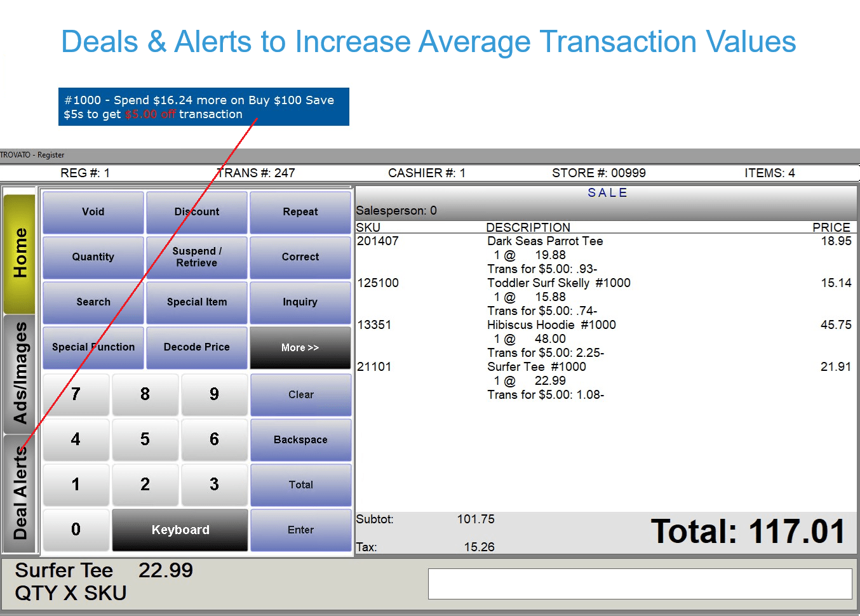Suspend or Retrieve the transaction
860x616 pixels.
197,257
